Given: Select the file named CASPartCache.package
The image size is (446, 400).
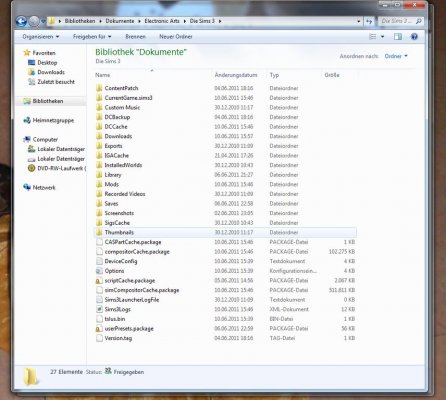Looking at the screenshot, I should coord(133,242).
